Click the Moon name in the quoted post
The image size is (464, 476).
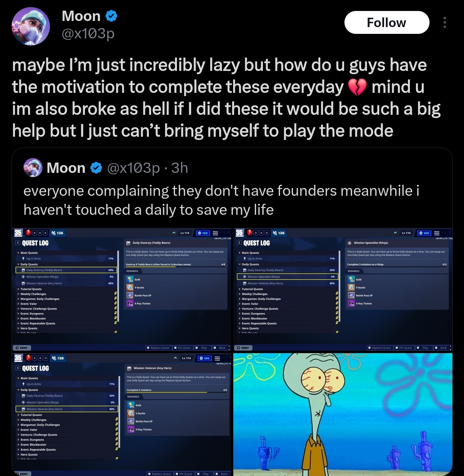pyautogui.click(x=66, y=168)
